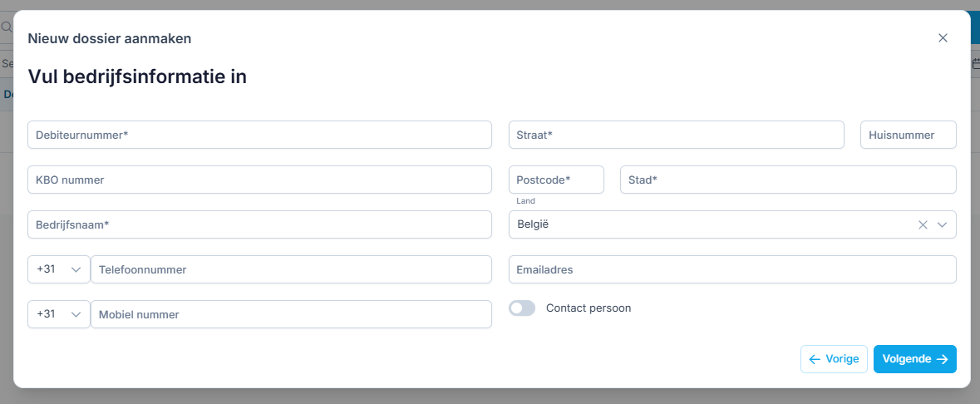Screen dimensions: 980x404
Task: Select the Bedrijfsnaam text field
Action: click(x=259, y=224)
